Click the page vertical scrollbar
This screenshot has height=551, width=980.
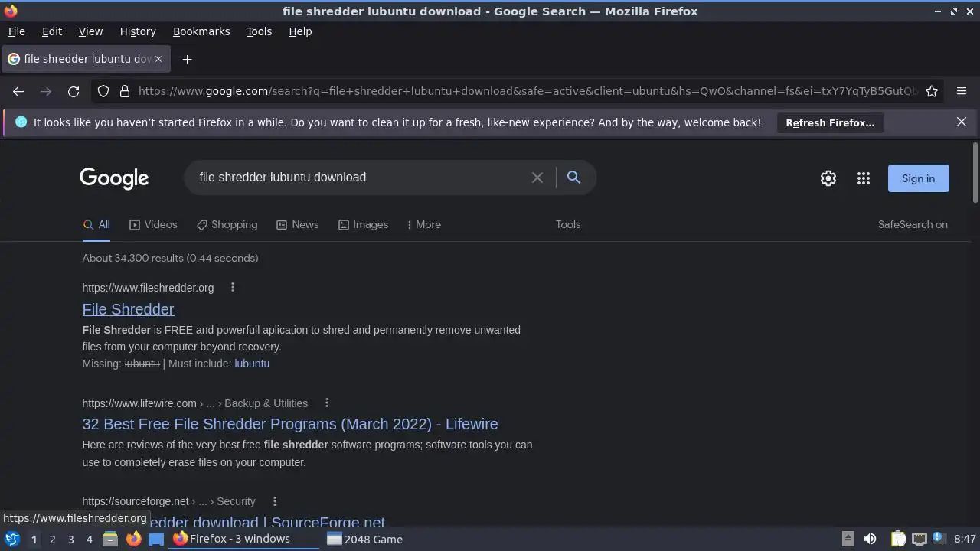coord(975,172)
